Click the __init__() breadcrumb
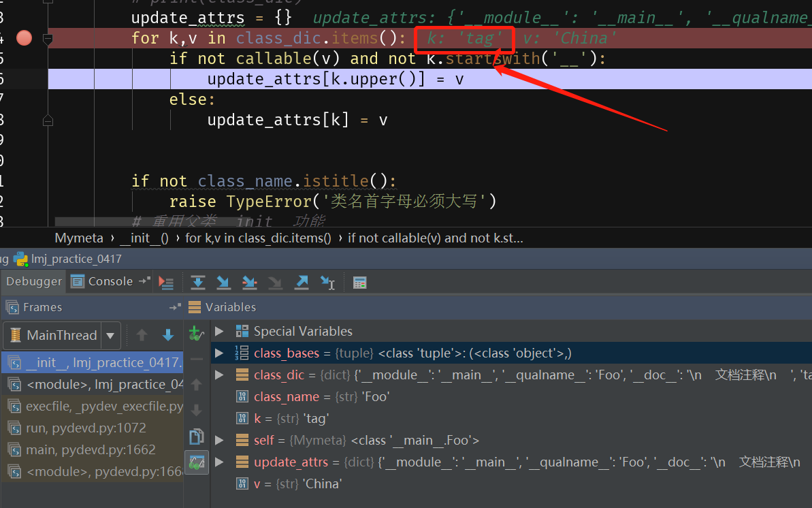The width and height of the screenshot is (812, 508). (144, 238)
